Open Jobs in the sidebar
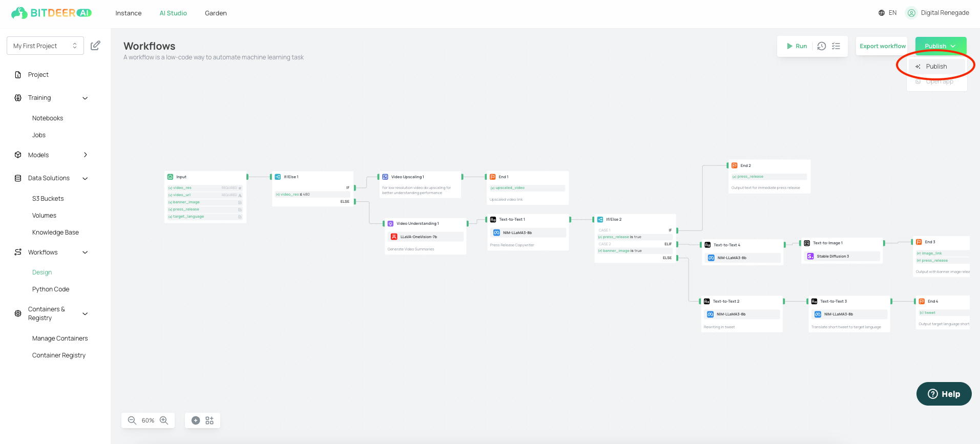The image size is (980, 444). (x=39, y=135)
